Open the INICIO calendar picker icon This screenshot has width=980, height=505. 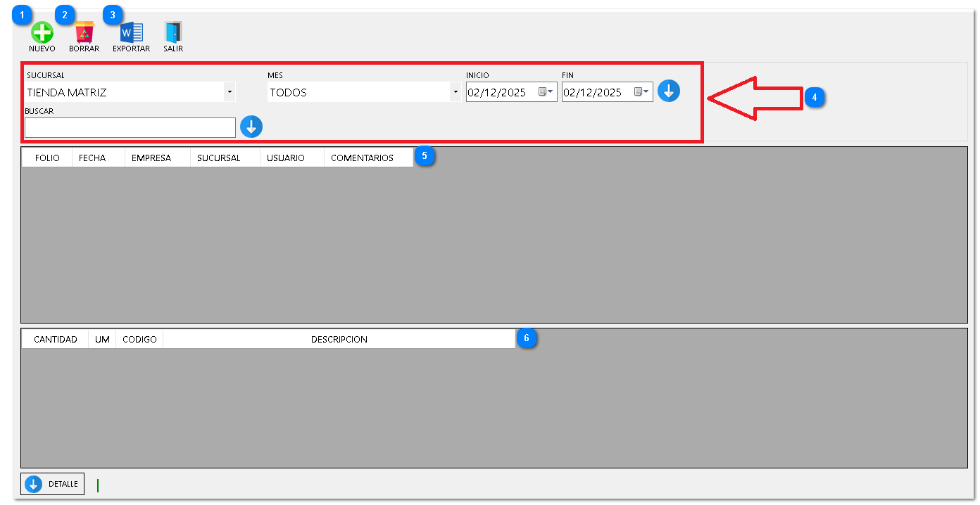[x=546, y=92]
